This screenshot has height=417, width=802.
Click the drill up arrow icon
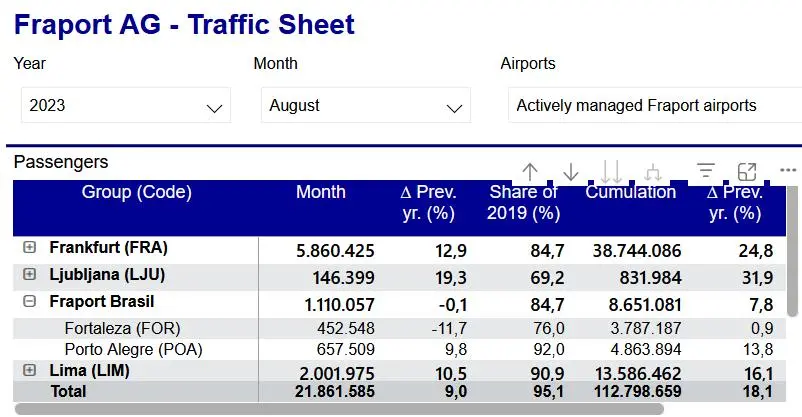coord(530,172)
